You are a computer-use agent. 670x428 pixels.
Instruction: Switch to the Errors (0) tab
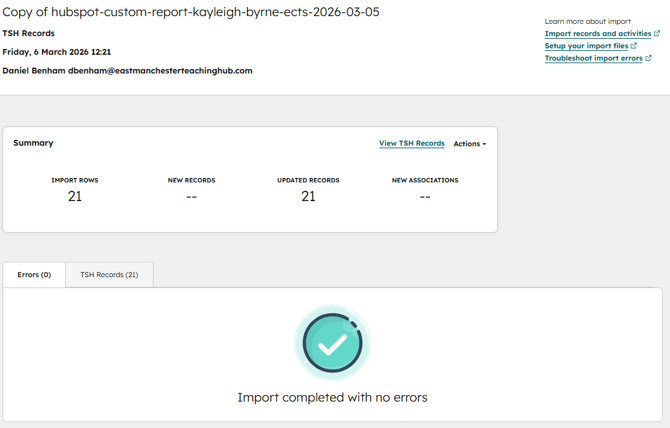pos(34,274)
